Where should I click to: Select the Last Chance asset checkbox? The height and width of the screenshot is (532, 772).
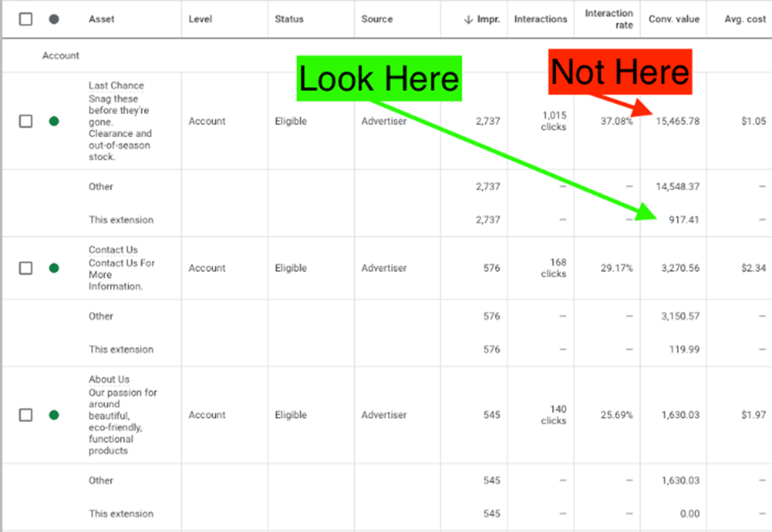click(x=26, y=121)
